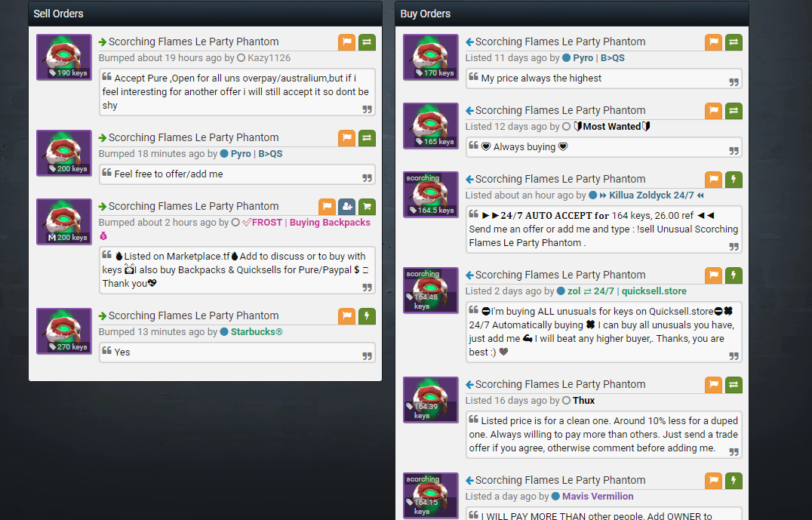This screenshot has width=812, height=520.
Task: Click the item title of Thux's buy listing
Action: click(560, 384)
